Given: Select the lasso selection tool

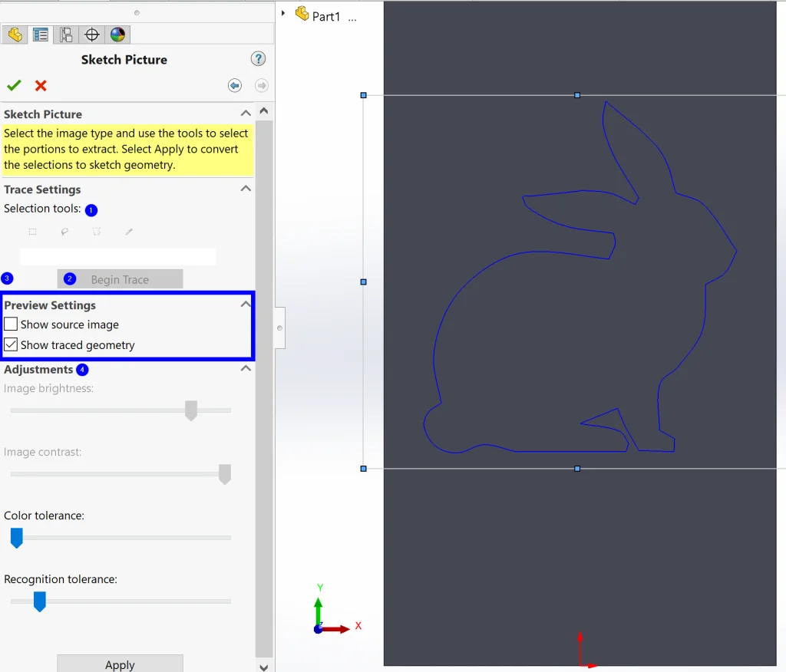Looking at the screenshot, I should (x=64, y=232).
